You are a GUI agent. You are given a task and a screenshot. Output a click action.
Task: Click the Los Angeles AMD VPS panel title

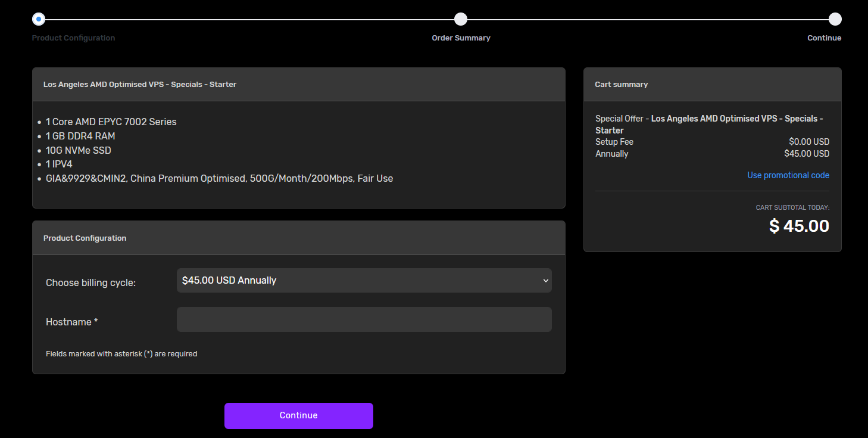[140, 85]
